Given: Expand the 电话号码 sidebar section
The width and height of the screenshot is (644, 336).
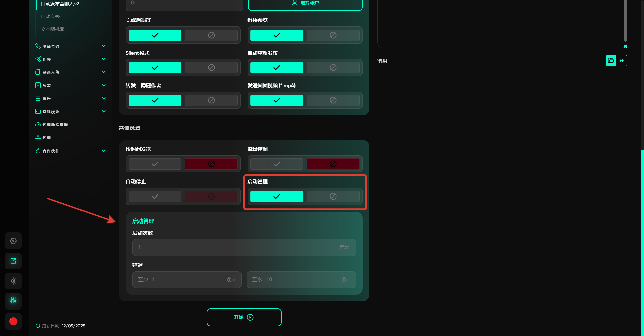Looking at the screenshot, I should tap(104, 46).
